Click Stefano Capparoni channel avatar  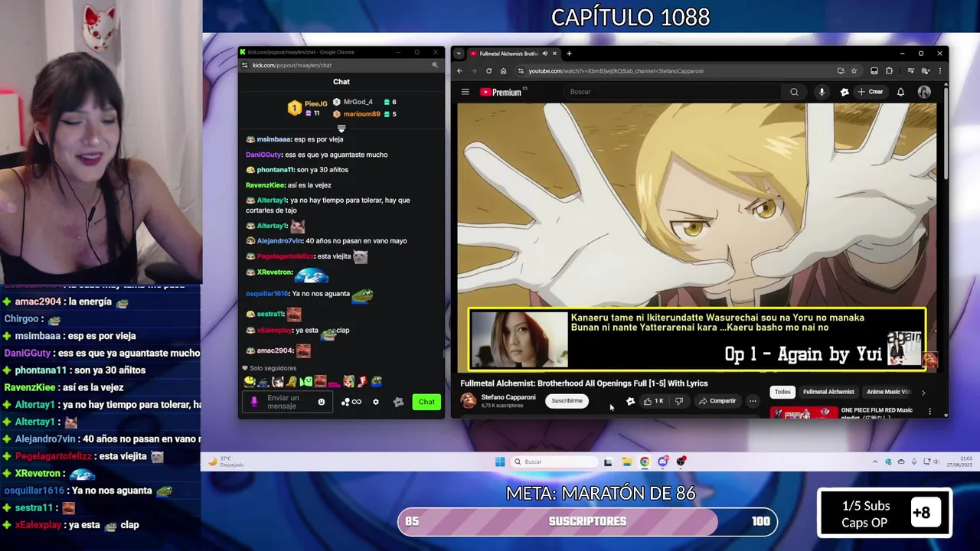pyautogui.click(x=468, y=400)
